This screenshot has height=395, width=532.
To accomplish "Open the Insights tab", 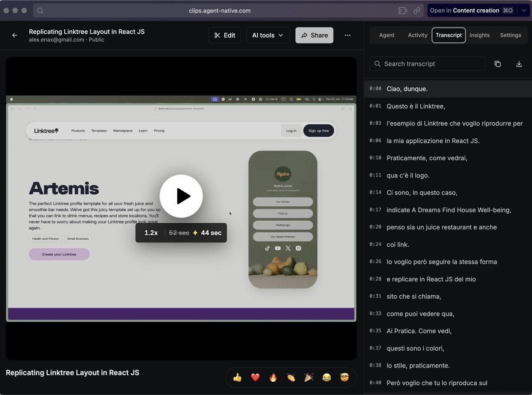I will 480,35.
